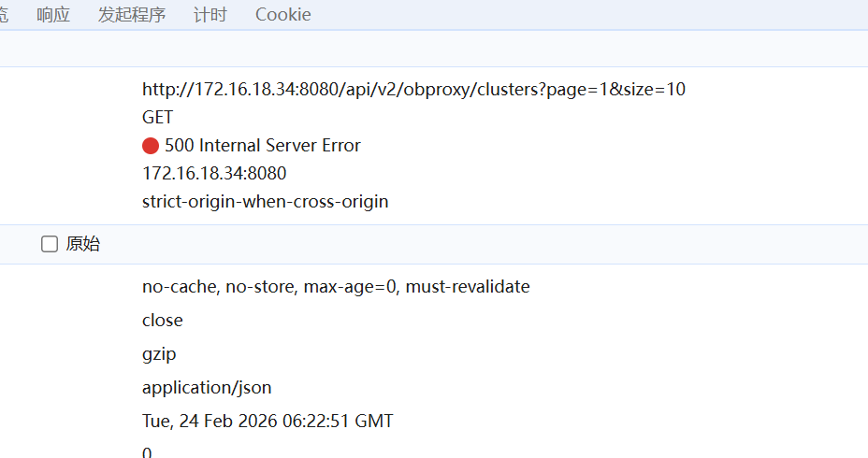Image resolution: width=868 pixels, height=458 pixels.
Task: Click the partially visible leftmost tab
Action: tap(4, 15)
